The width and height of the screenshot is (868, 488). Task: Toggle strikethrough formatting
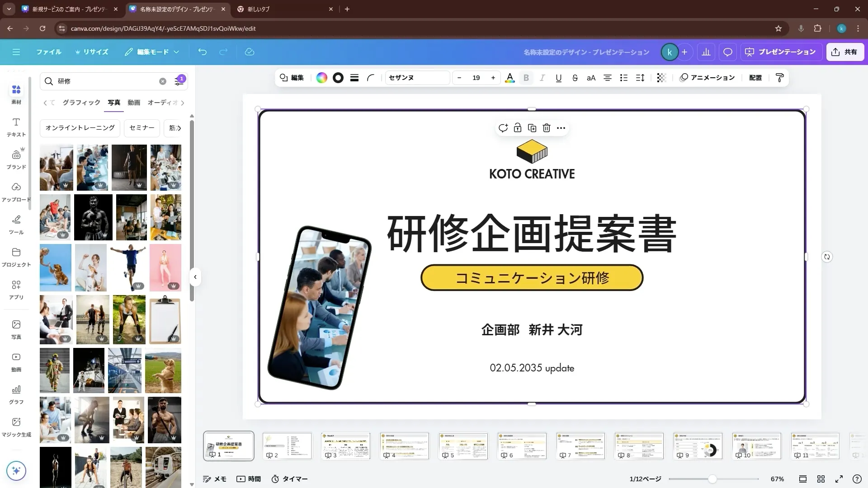pyautogui.click(x=575, y=78)
